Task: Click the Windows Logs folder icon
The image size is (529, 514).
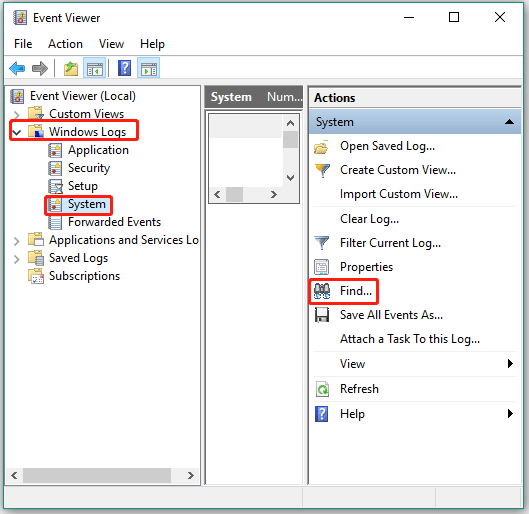Action: coord(36,131)
